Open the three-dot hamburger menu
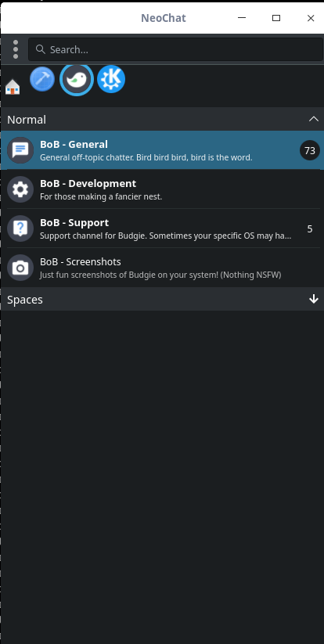 point(16,49)
